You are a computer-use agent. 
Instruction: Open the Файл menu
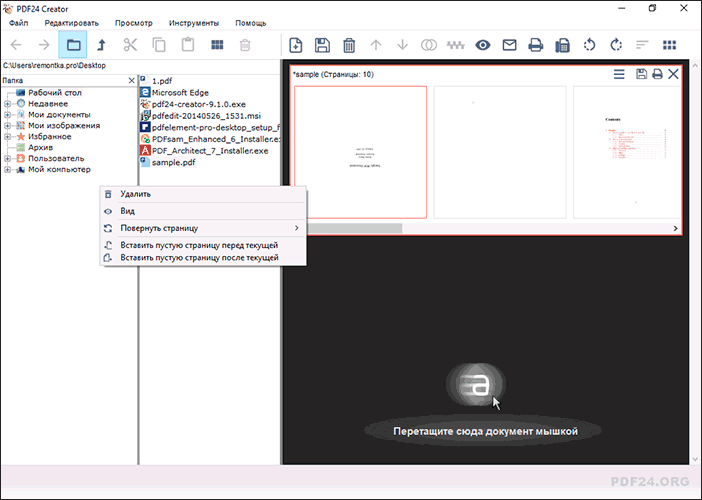(x=18, y=23)
